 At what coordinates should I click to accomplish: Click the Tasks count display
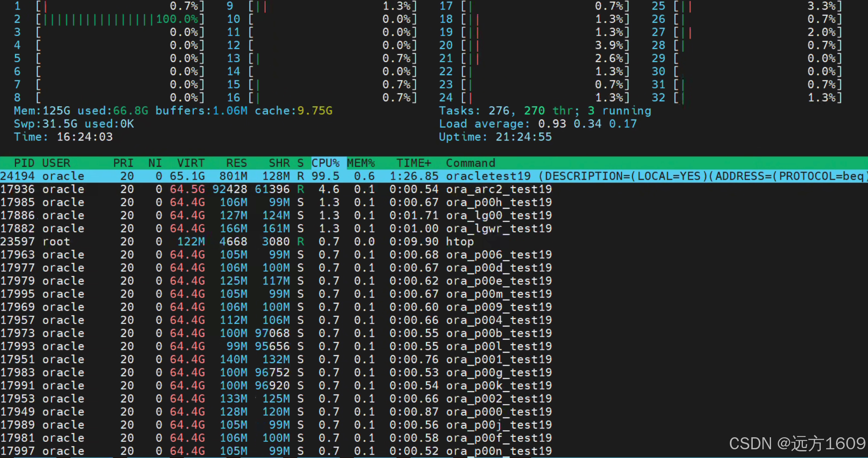(545, 111)
